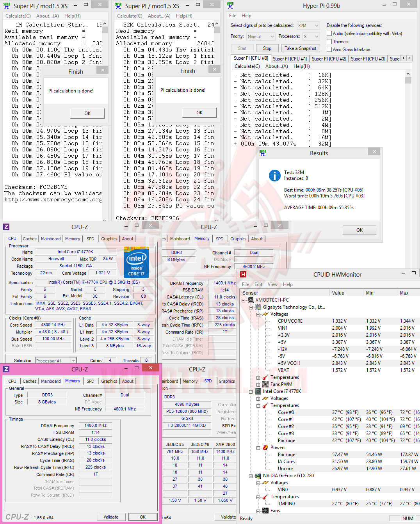Collapse the NVIDIA GeForce GTX 780 node

click(251, 476)
